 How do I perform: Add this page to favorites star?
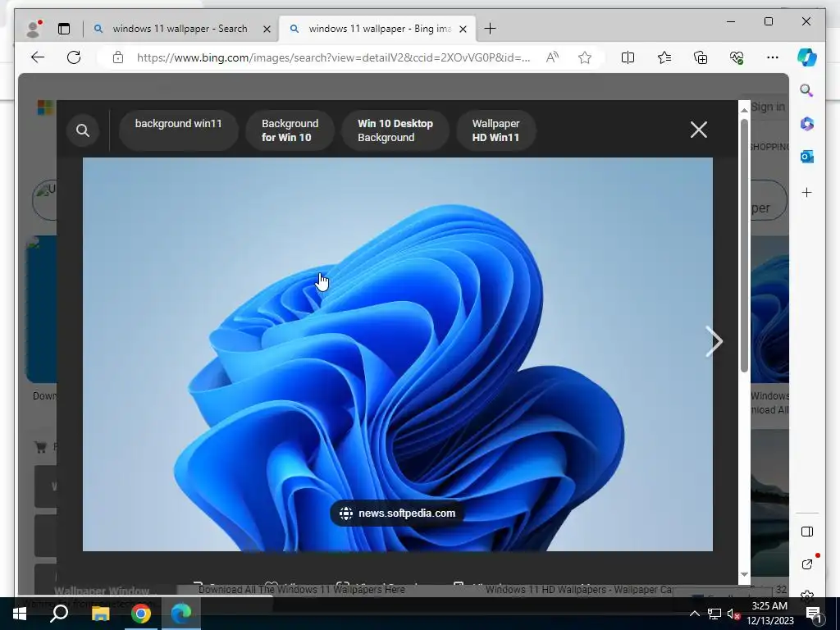(584, 57)
